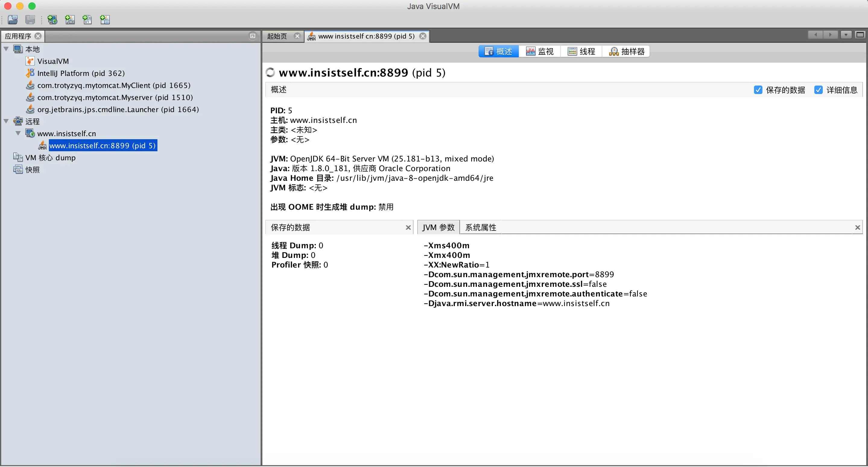This screenshot has height=467, width=868.
Task: Click the Load snapshot toolbar icon
Action: 13,20
